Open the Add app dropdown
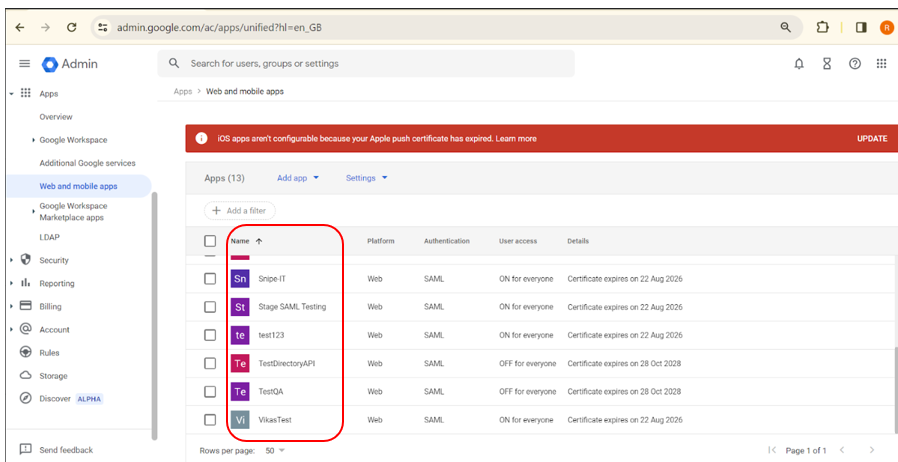This screenshot has width=898, height=462. [298, 178]
